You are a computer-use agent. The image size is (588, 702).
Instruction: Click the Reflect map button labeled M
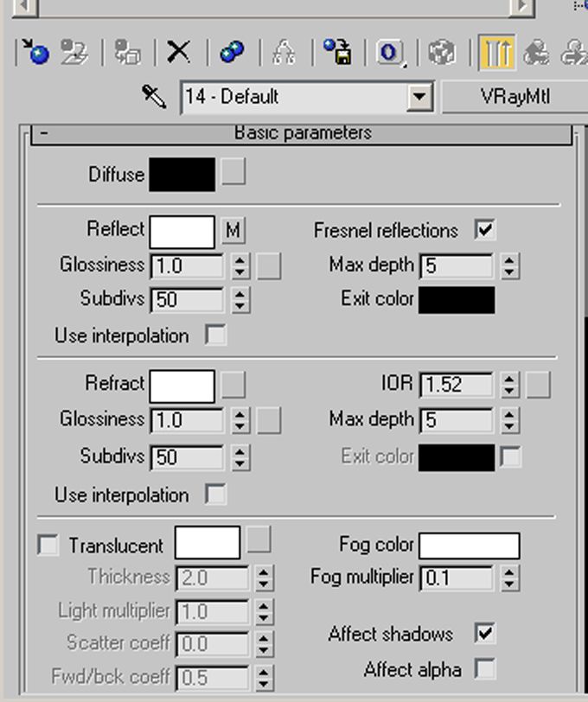(x=233, y=230)
